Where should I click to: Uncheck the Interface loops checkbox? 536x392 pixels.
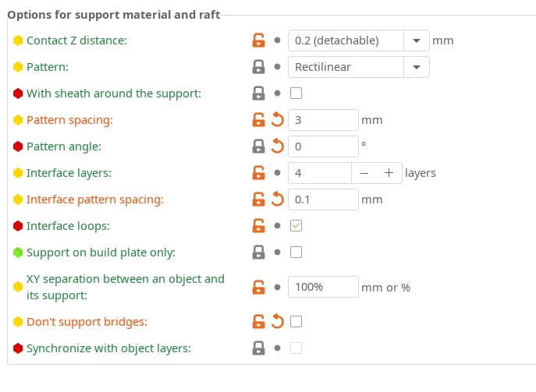click(x=296, y=226)
